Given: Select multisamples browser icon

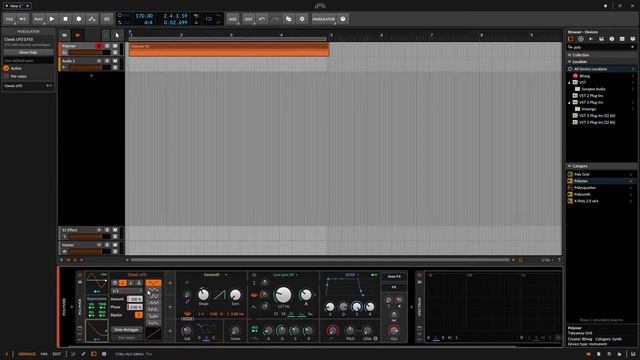Looking at the screenshot, I should pos(601,39).
